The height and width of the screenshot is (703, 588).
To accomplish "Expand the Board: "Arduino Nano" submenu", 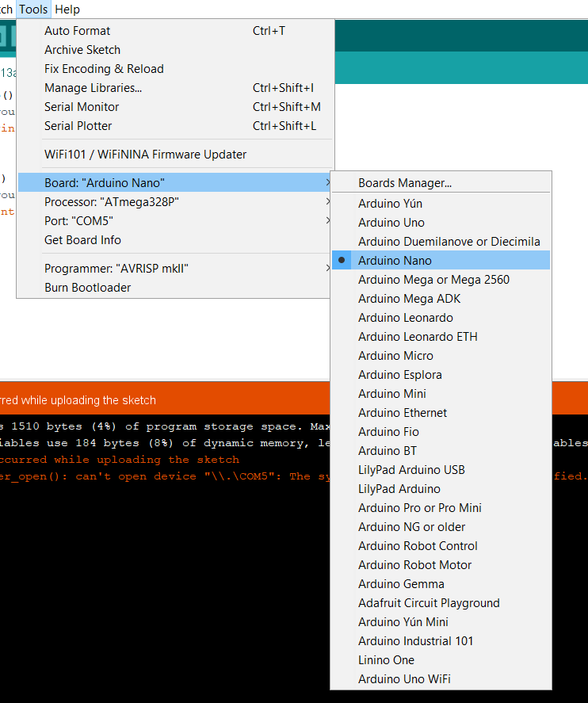I will tap(175, 183).
